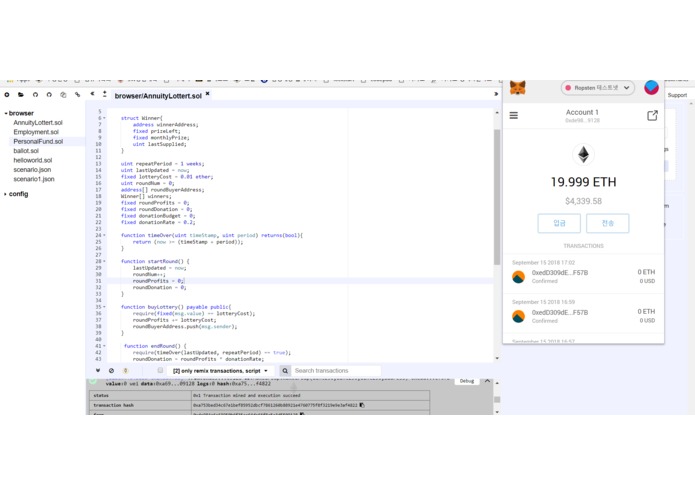Click the identicon of the 16:59 transaction
Viewport: 695px width, 494px height.
tap(518, 316)
